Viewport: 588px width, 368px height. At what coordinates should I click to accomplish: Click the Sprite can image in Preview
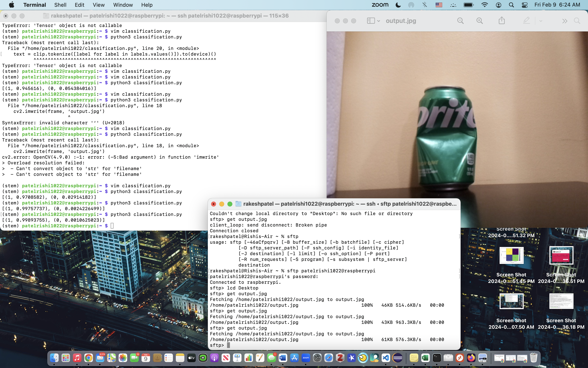[447, 139]
